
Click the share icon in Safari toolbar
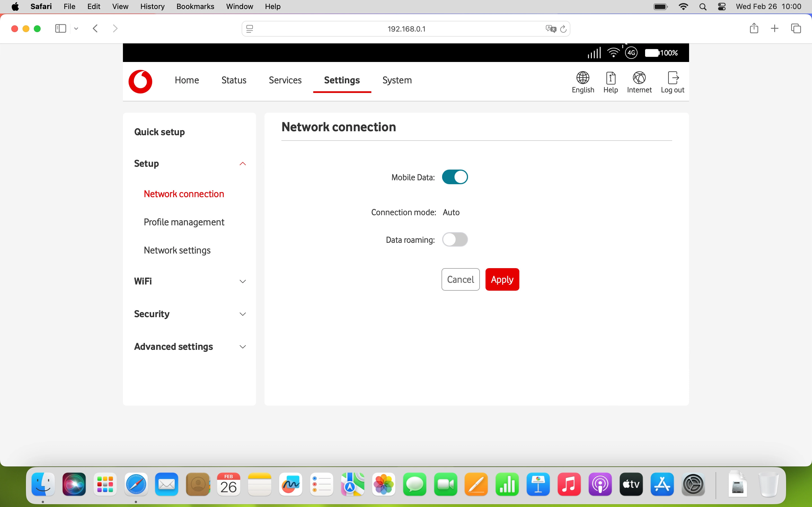pyautogui.click(x=754, y=28)
